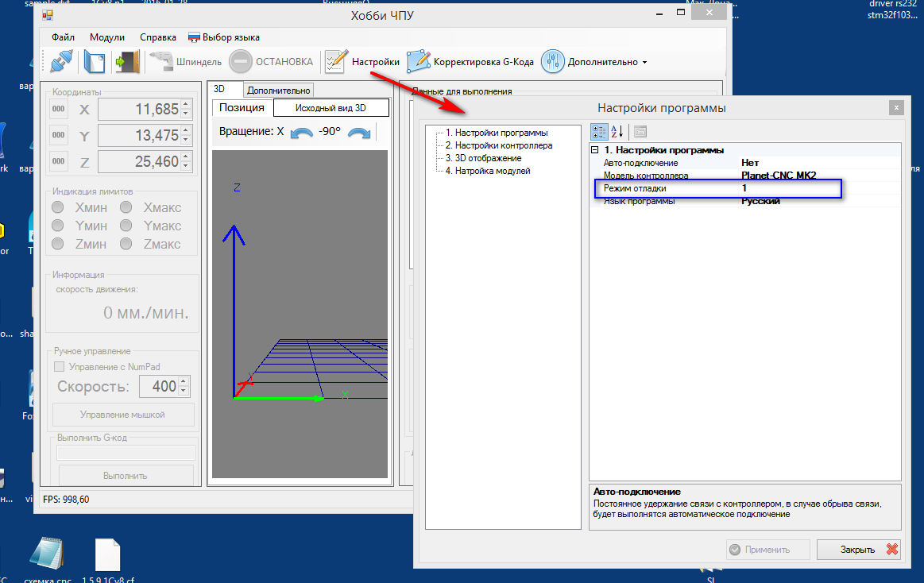Click the open file document icon in toolbar
The height and width of the screenshot is (583, 924).
coord(95,62)
